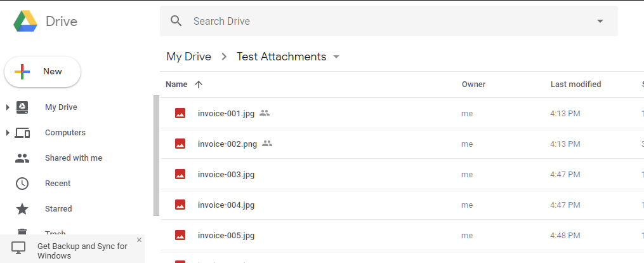Click the search magnifier icon
The height and width of the screenshot is (263, 644).
(176, 21)
